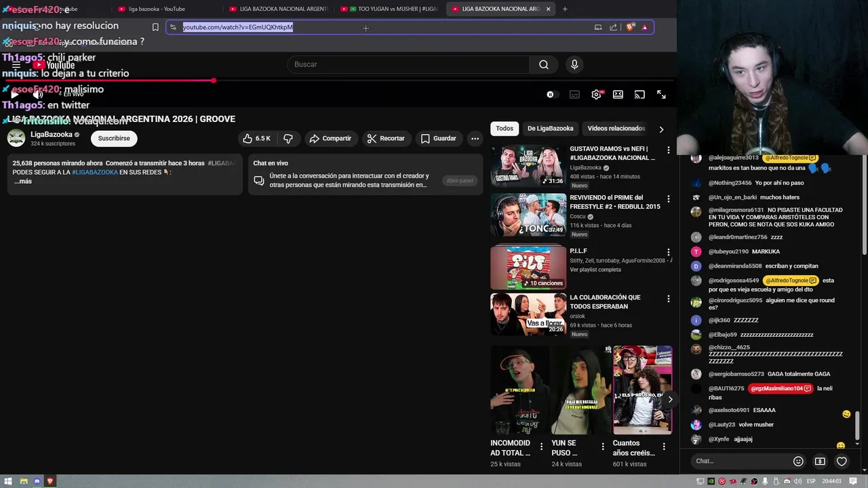Open the LigaBazooka channel avatar
Image resolution: width=868 pixels, height=488 pixels.
coord(16,138)
